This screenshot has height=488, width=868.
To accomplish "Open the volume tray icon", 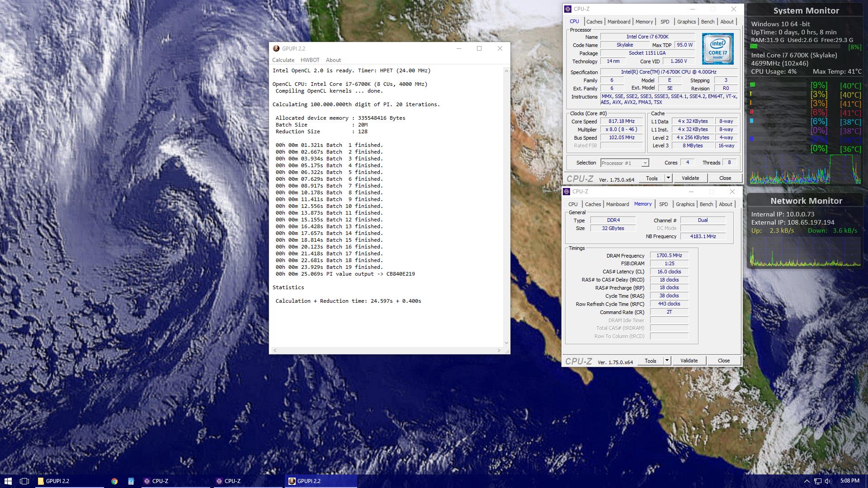I will tap(828, 481).
